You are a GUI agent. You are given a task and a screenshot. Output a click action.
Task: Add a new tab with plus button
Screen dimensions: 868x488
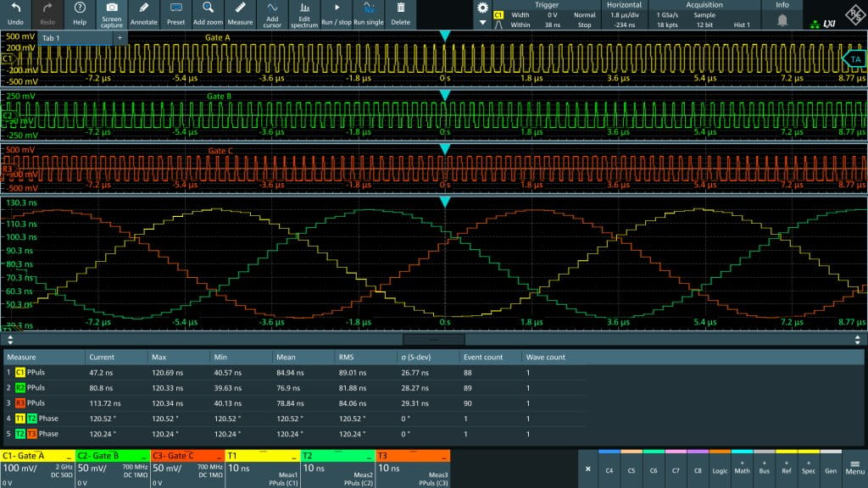pyautogui.click(x=120, y=38)
